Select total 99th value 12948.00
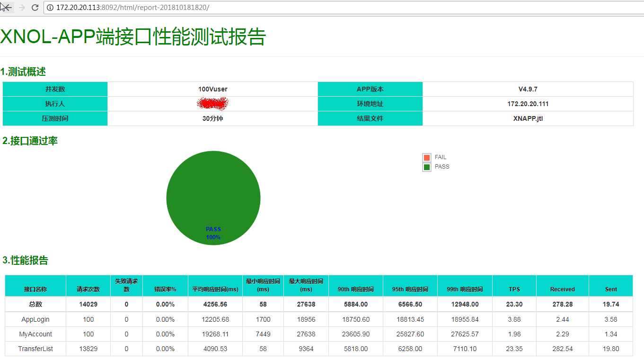Screen dimensions: 644x361 (x=465, y=304)
